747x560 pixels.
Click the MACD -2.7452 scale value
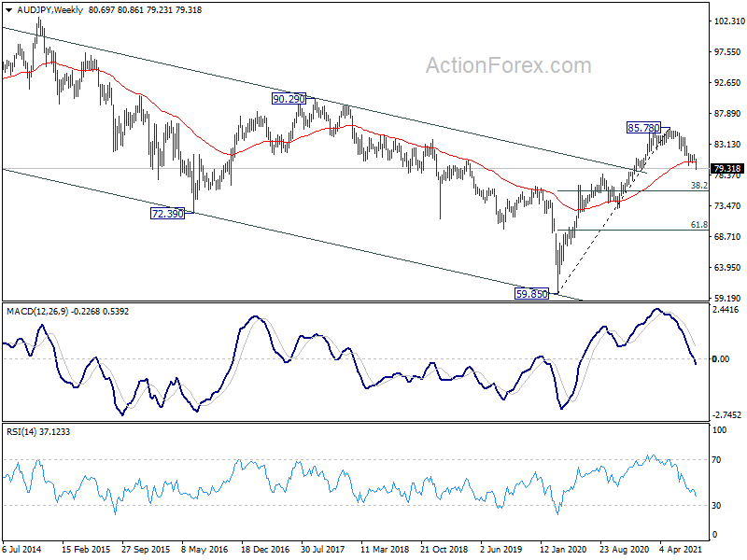click(727, 415)
